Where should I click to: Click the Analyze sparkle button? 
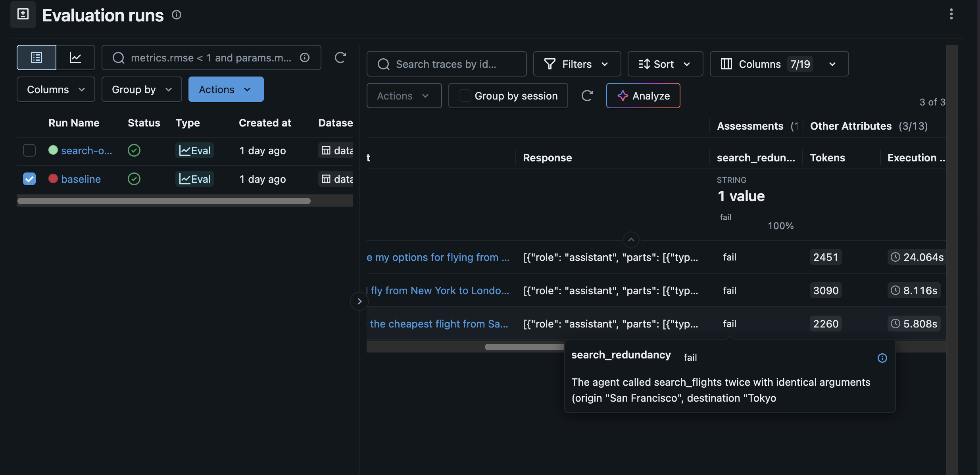643,96
